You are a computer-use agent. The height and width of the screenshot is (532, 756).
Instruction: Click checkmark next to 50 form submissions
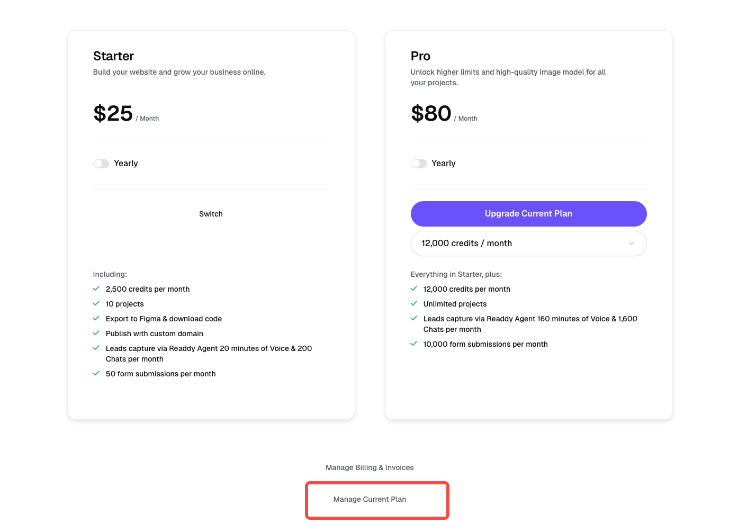96,374
